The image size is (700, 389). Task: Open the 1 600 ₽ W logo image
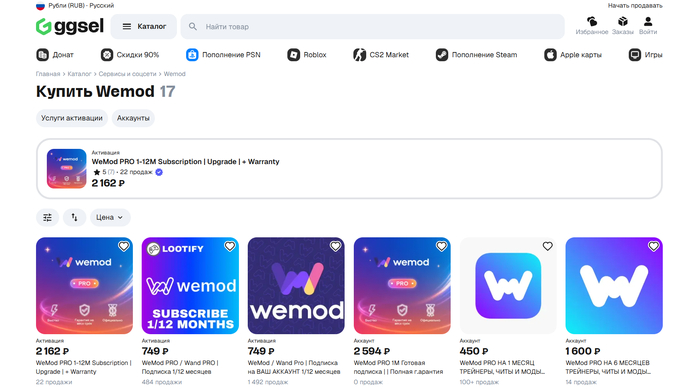click(x=614, y=286)
